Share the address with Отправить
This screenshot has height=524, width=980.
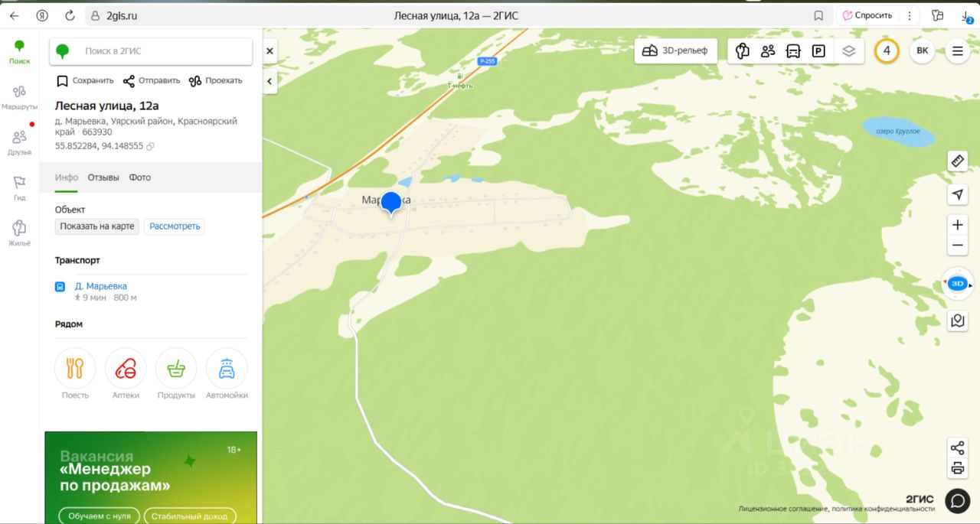pos(152,80)
